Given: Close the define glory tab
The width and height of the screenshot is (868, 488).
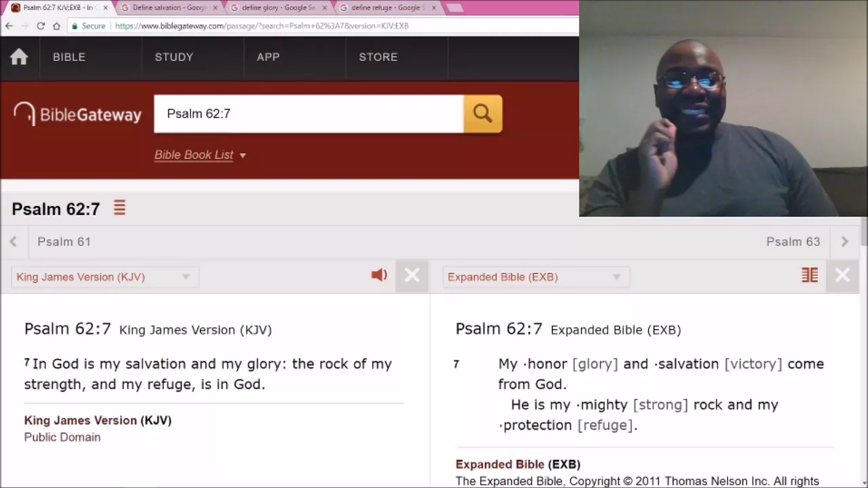Looking at the screenshot, I should coord(324,7).
